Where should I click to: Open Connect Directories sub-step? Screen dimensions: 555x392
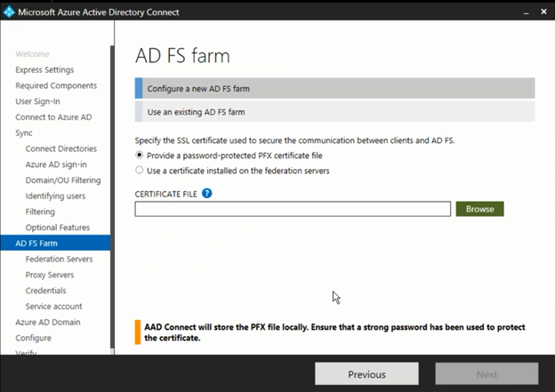tap(60, 148)
